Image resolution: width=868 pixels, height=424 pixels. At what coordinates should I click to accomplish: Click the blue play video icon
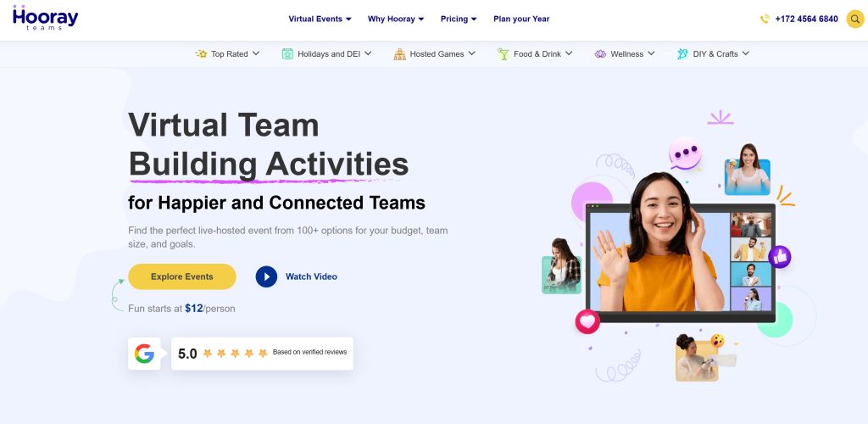(x=266, y=276)
